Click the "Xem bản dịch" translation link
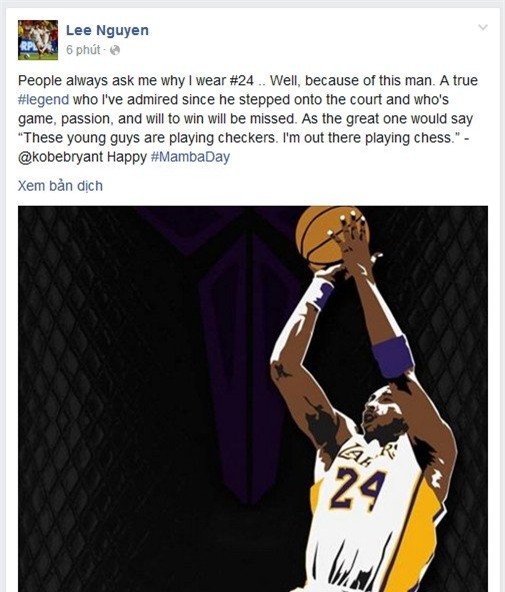The width and height of the screenshot is (505, 592). point(60,186)
